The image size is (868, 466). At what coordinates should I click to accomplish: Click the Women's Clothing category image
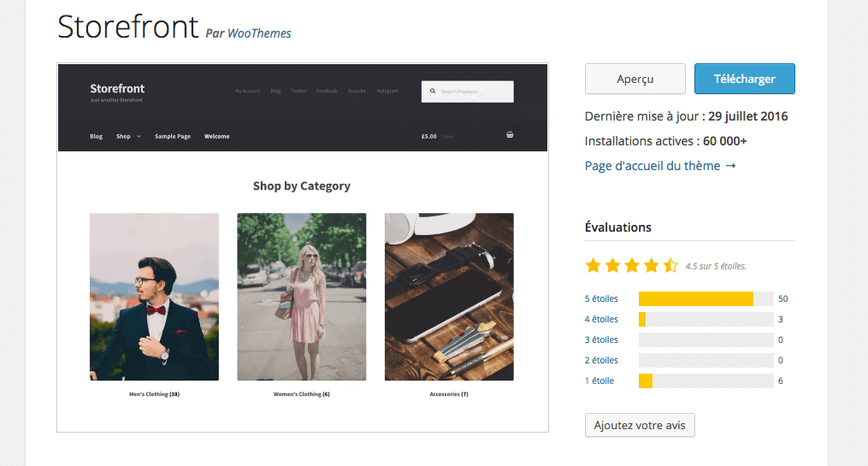[301, 296]
